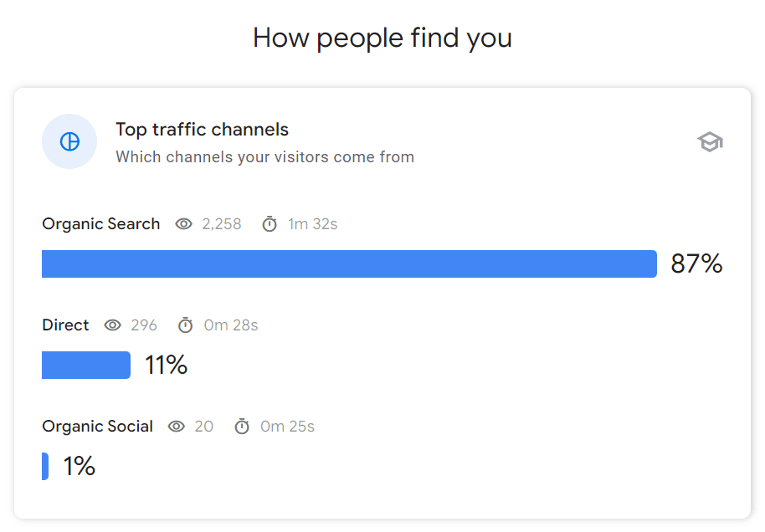This screenshot has width=765, height=532.
Task: Click the small Organic Social 1% bar
Action: tap(45, 466)
